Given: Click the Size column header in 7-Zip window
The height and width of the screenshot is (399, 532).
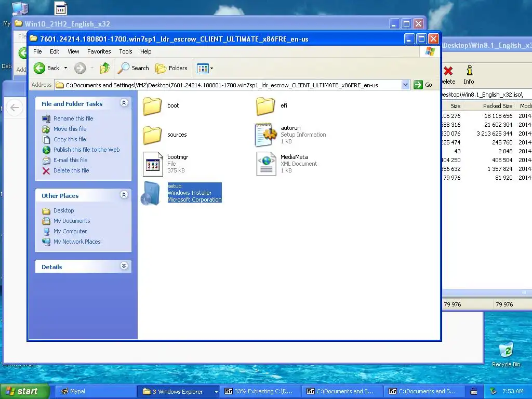Looking at the screenshot, I should (x=453, y=106).
